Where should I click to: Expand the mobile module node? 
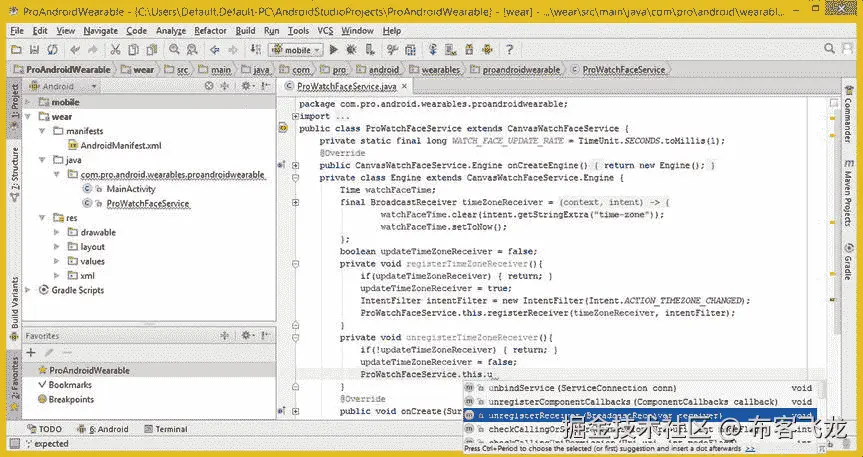pyautogui.click(x=28, y=102)
